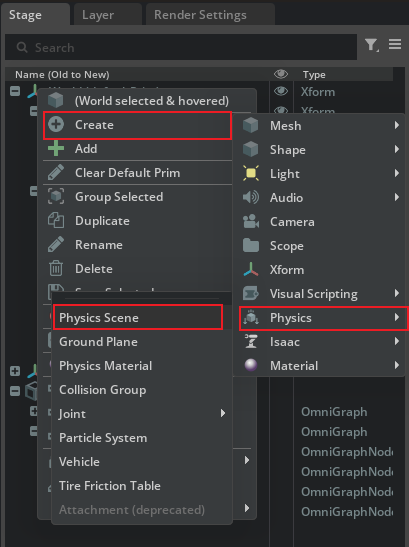Click the Audio speaker icon

pyautogui.click(x=251, y=197)
